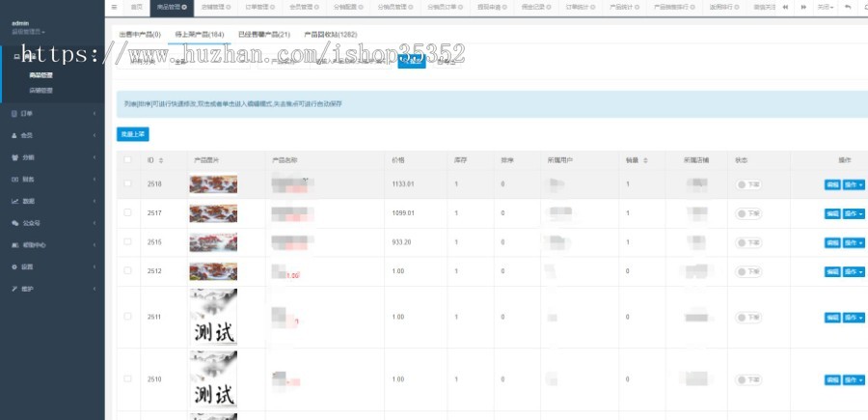The height and width of the screenshot is (420, 868).
Task: Sort the table by the 销量 sort arrows
Action: pos(645,160)
